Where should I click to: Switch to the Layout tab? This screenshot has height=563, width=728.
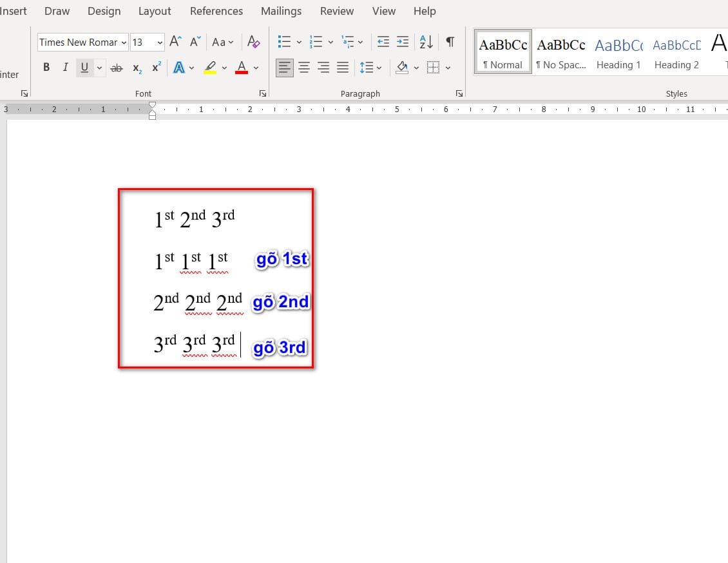(x=155, y=11)
